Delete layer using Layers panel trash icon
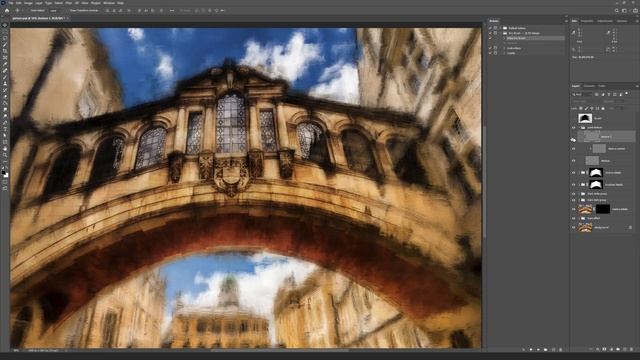Viewport: 640px width, 360px height. 631,349
